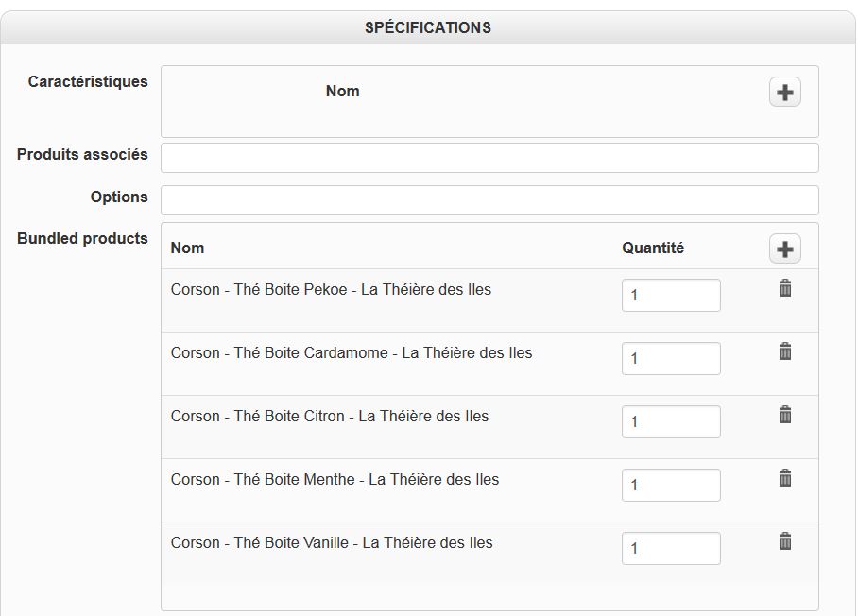
Task: Click the quantity box for Thé Boite Citron
Action: 671,422
